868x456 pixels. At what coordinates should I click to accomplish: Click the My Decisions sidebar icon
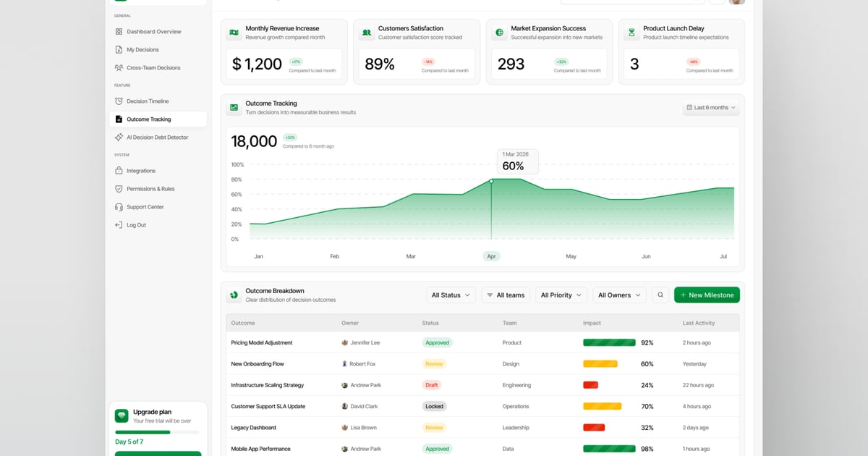[119, 50]
